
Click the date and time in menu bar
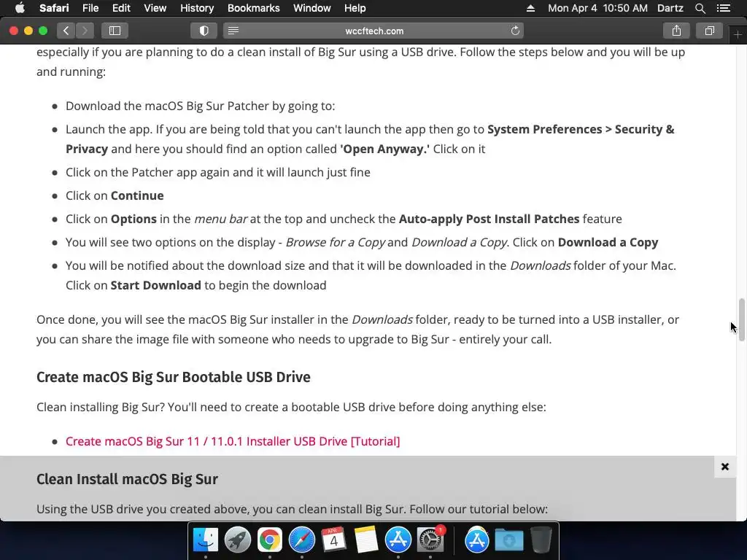(597, 8)
